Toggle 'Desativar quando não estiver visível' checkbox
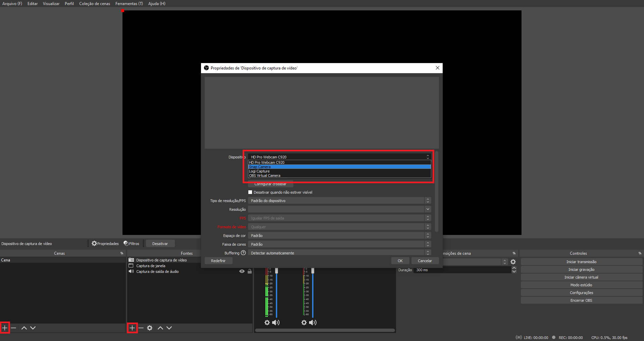Viewport: 644px width, 341px height. click(250, 192)
